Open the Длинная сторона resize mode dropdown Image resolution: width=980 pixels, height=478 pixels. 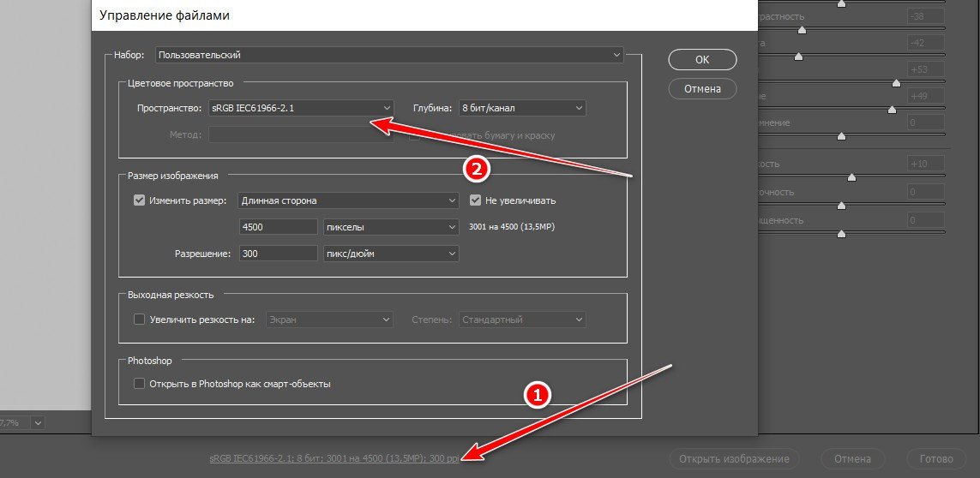point(349,200)
